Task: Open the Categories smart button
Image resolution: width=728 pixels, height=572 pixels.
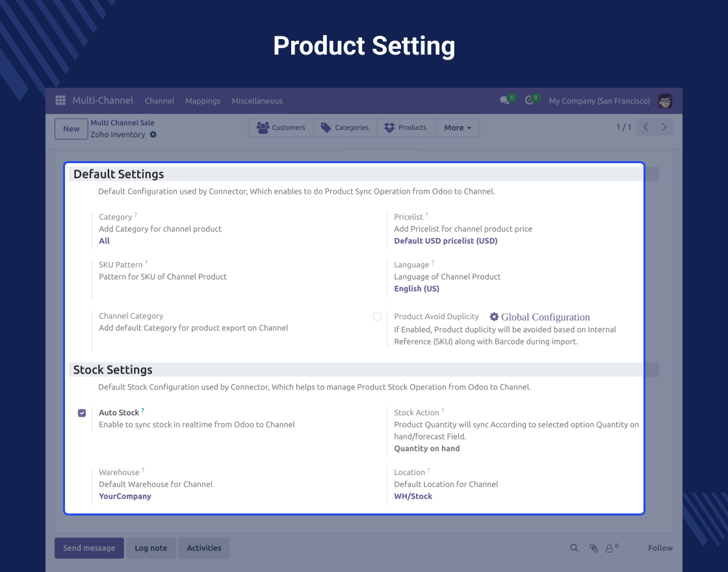Action: click(344, 127)
